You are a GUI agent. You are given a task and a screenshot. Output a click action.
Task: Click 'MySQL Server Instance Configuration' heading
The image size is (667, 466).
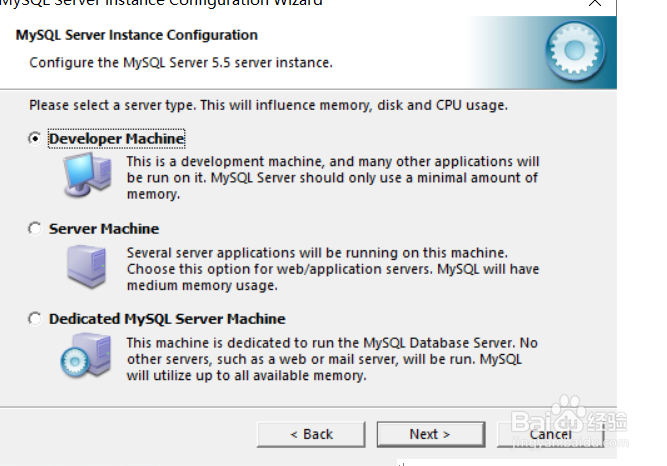pos(137,35)
